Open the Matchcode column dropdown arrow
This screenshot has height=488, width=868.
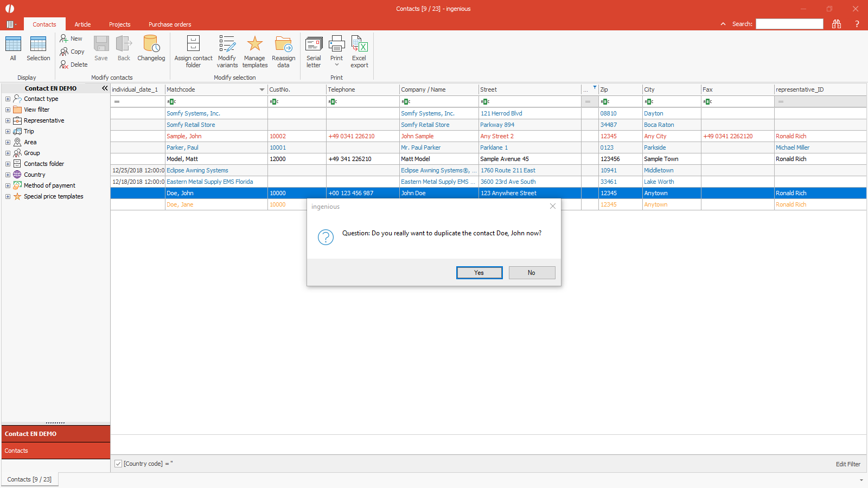click(262, 90)
